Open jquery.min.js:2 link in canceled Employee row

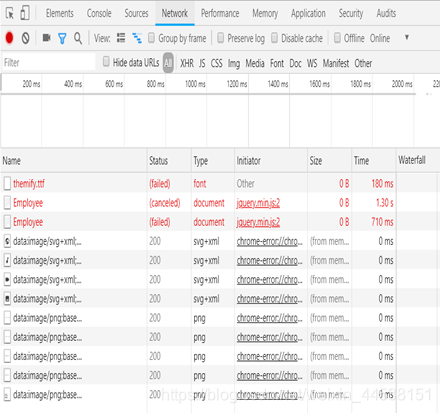point(258,203)
